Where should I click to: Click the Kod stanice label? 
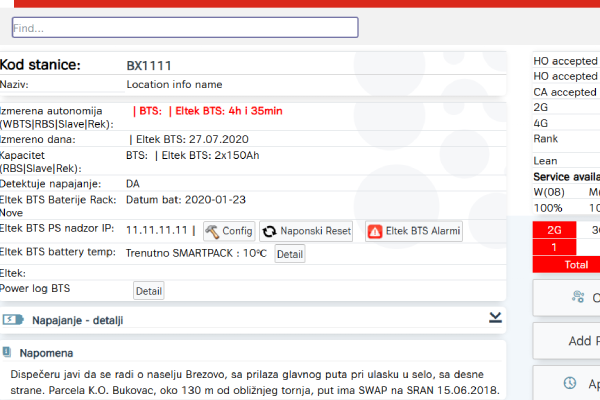[40, 65]
